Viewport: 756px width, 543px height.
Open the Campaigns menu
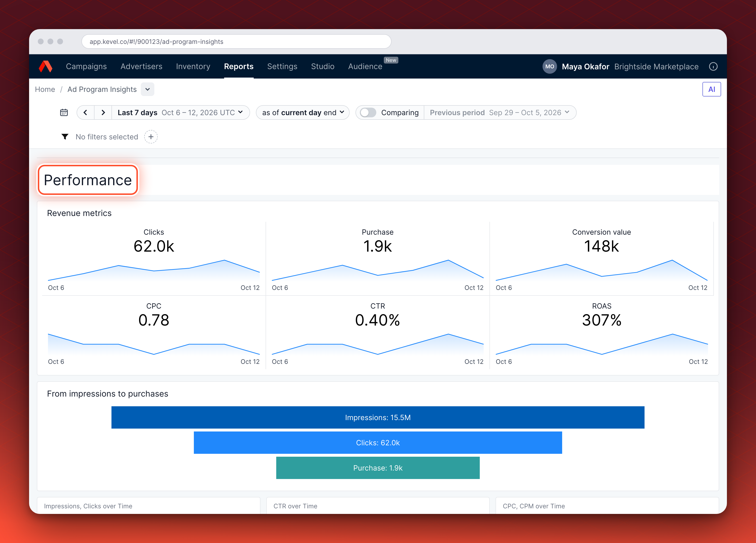(86, 66)
